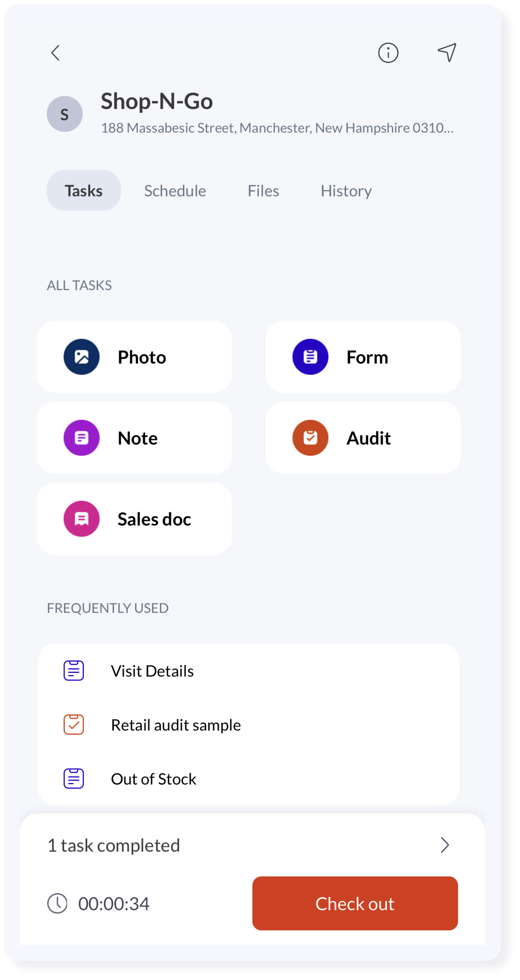Screen dimensions: 520x980
Task: Select the History tab
Action: click(346, 191)
